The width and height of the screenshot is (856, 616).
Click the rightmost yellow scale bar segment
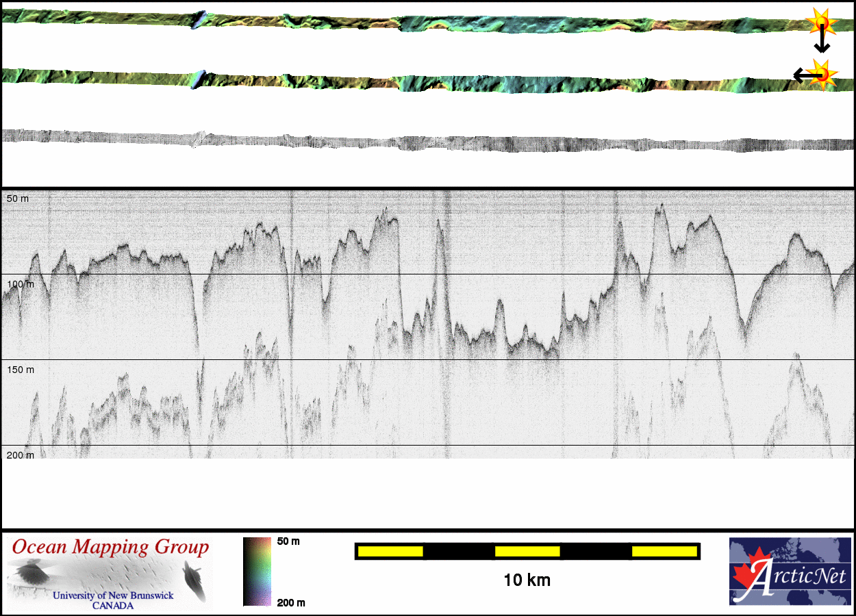pos(664,551)
